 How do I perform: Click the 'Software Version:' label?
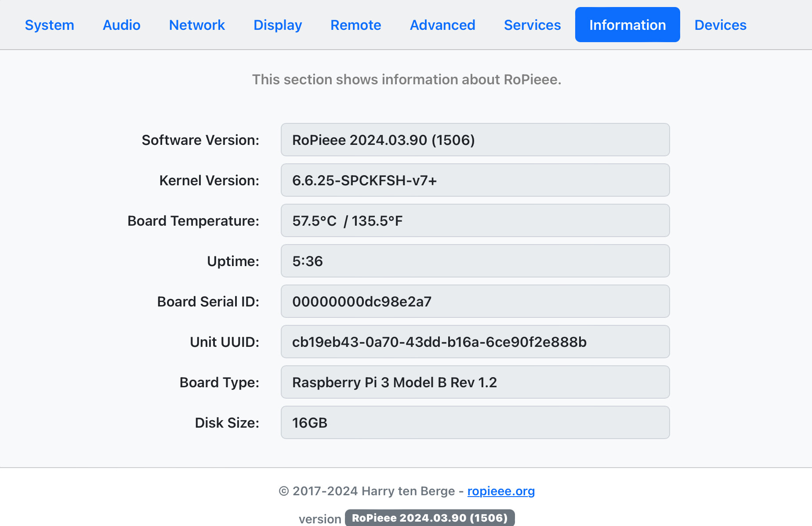point(200,140)
